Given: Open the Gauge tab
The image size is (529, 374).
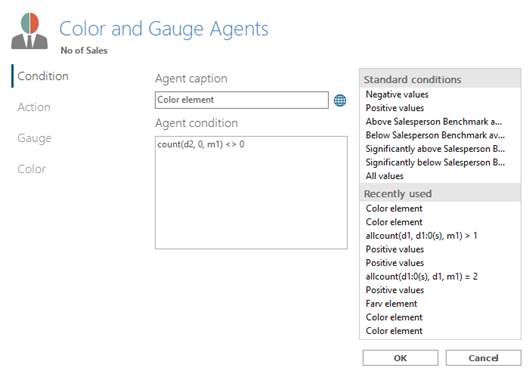Looking at the screenshot, I should pyautogui.click(x=34, y=138).
